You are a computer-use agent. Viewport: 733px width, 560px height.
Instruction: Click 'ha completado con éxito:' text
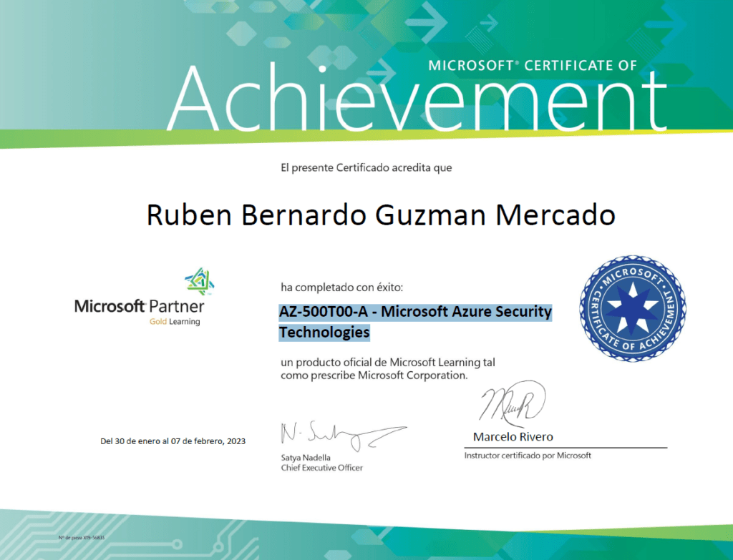(341, 288)
